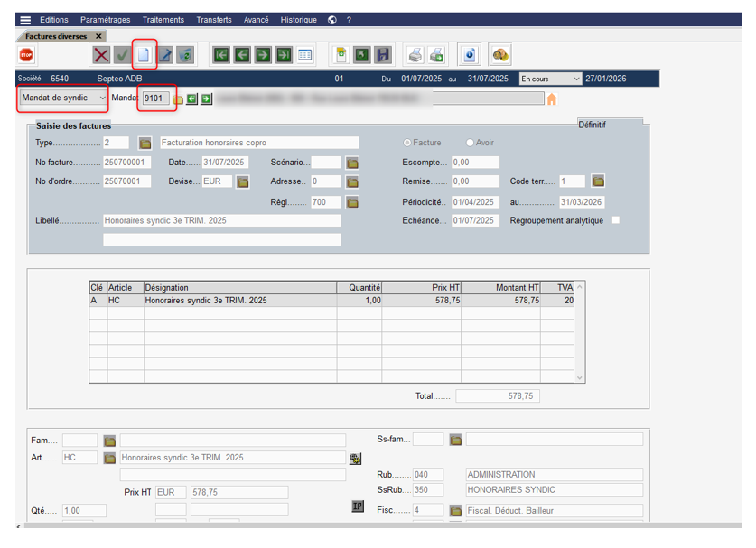Click the printer icon
The width and height of the screenshot is (756, 548).
click(x=414, y=55)
